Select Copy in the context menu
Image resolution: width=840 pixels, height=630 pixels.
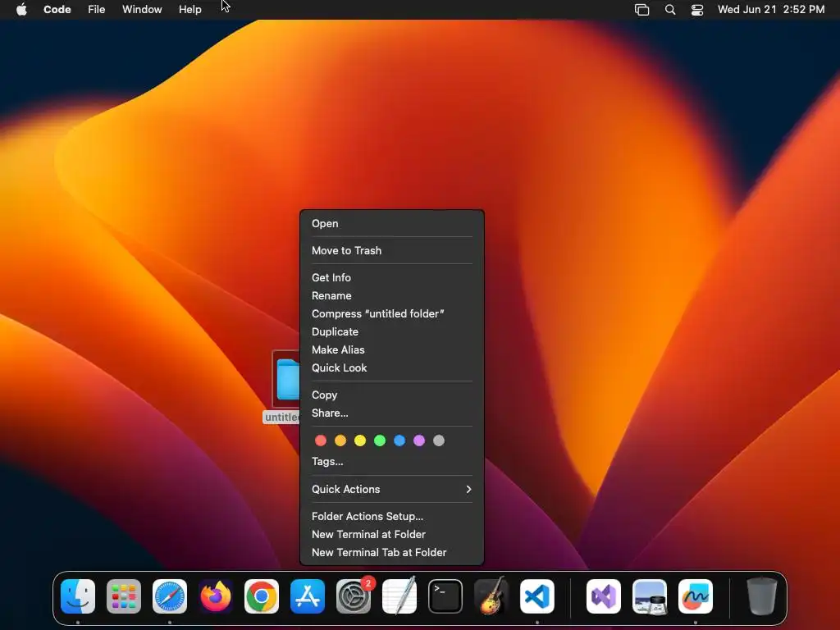click(x=391, y=395)
